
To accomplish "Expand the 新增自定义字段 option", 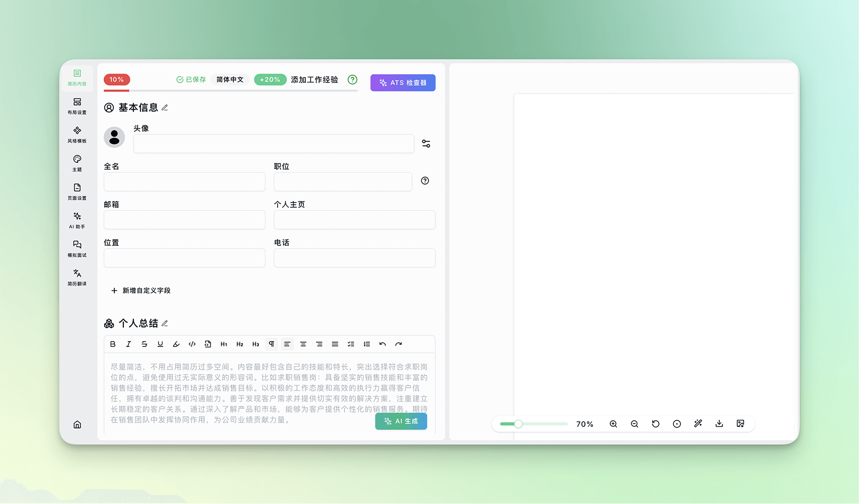I will 141,291.
